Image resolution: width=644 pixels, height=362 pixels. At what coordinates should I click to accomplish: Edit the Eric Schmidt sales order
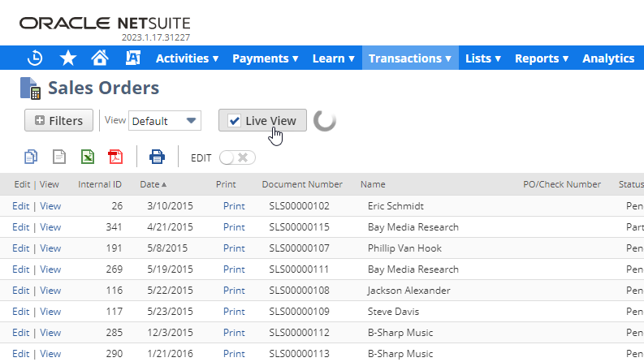coord(20,206)
